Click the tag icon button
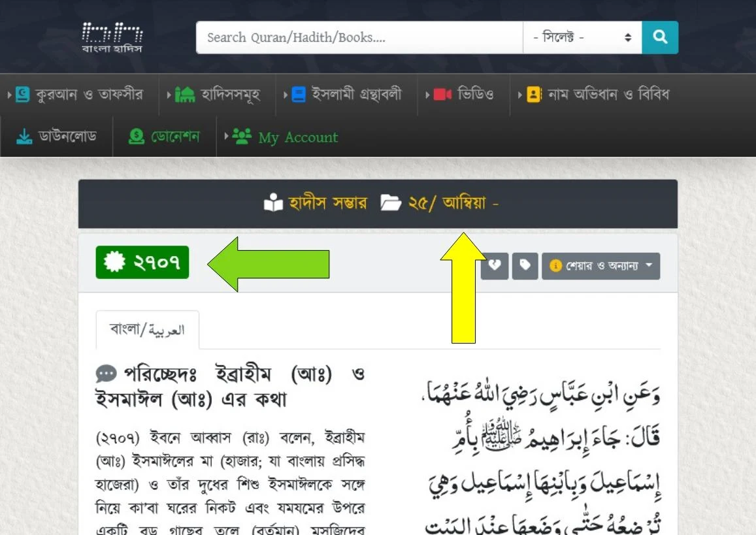The height and width of the screenshot is (535, 756). [525, 266]
